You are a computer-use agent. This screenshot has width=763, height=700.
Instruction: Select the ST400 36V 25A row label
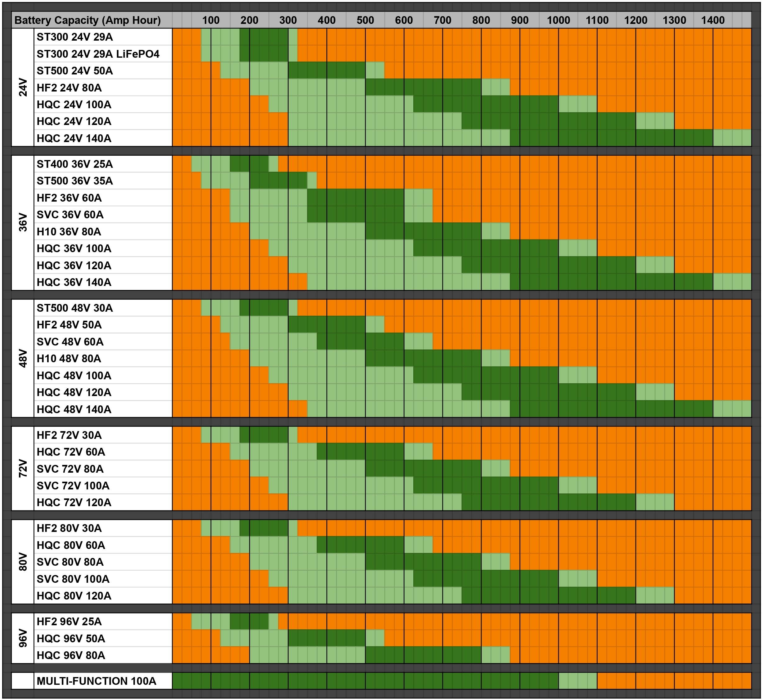(x=75, y=164)
